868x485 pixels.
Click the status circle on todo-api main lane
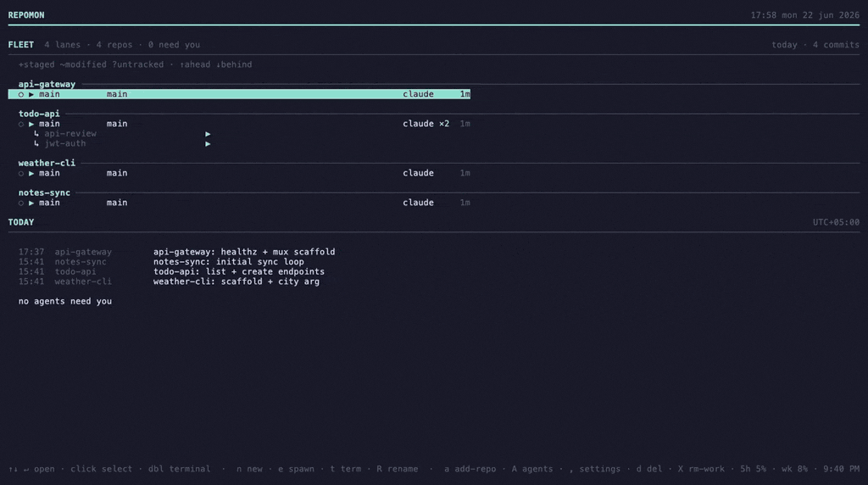coord(21,124)
